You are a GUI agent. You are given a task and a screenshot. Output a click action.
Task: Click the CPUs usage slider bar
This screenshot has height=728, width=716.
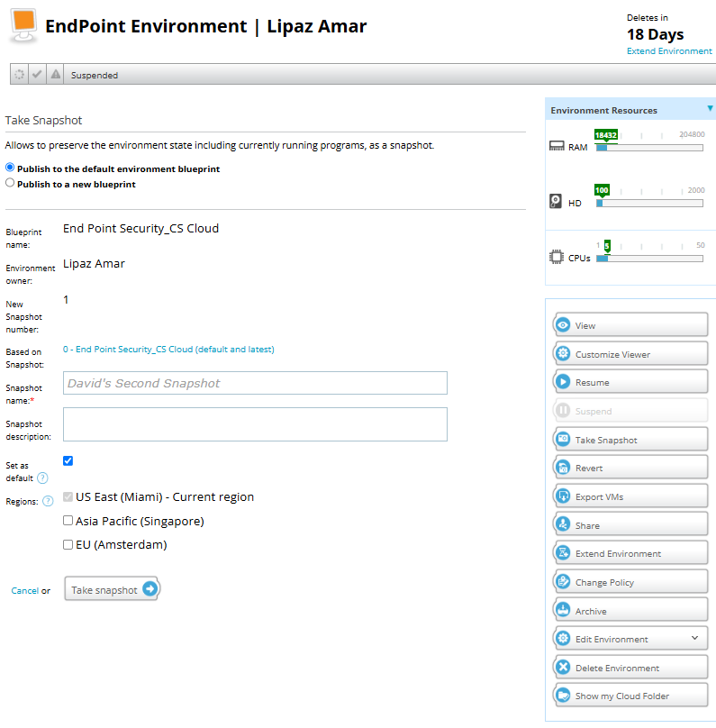[x=648, y=259]
